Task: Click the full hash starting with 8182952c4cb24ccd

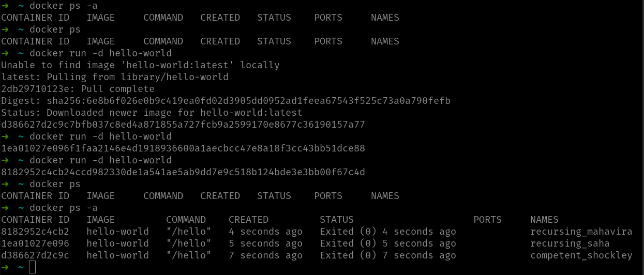Action: pyautogui.click(x=183, y=172)
